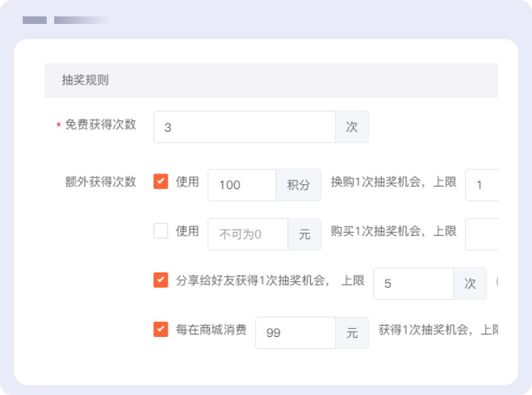Focus the points input containing 100

coord(242,185)
